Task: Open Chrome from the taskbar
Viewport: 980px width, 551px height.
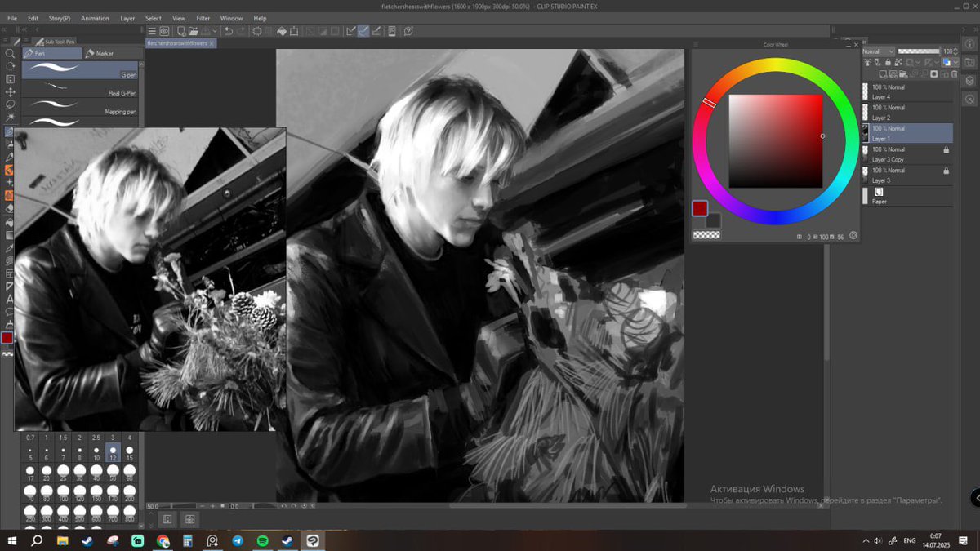Action: [163, 540]
